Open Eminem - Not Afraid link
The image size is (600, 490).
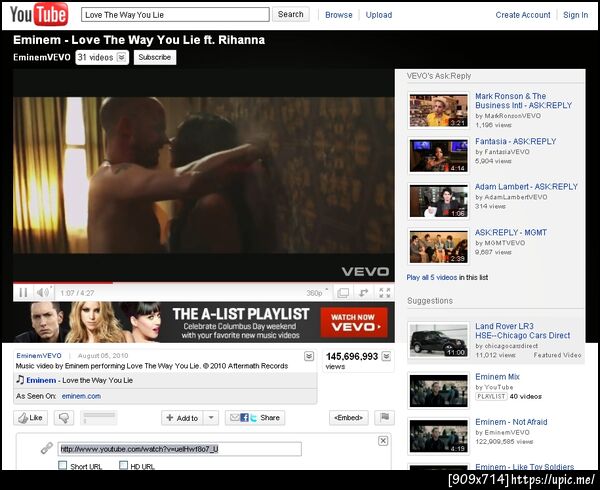pos(511,422)
